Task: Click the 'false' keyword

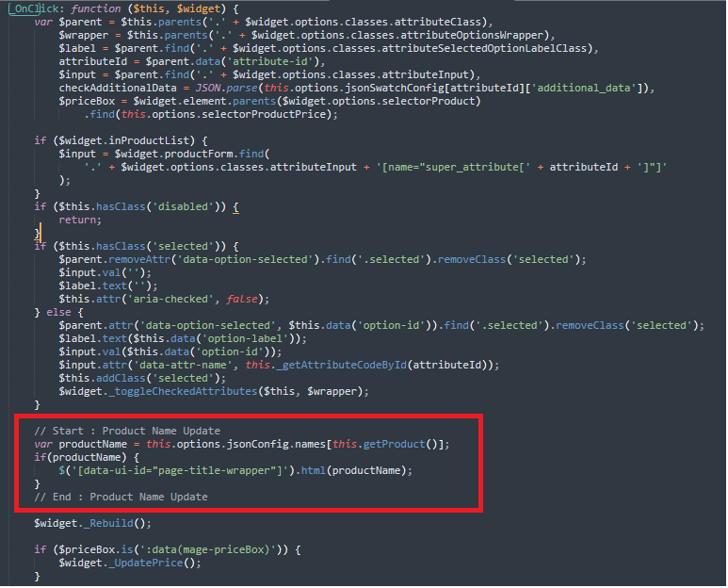Action: point(241,299)
